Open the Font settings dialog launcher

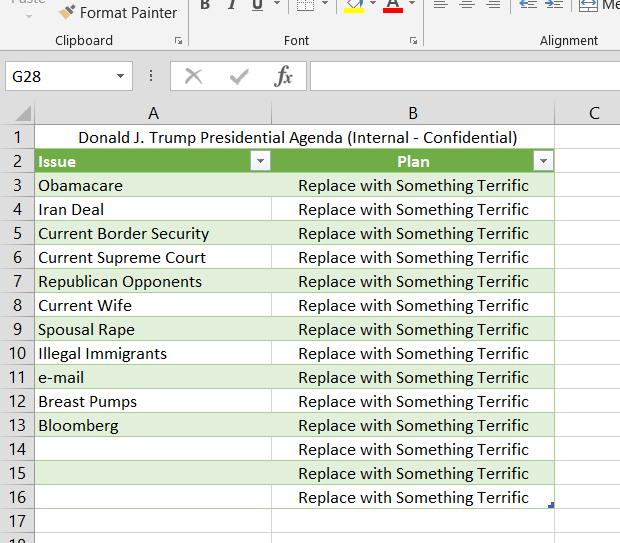point(413,40)
